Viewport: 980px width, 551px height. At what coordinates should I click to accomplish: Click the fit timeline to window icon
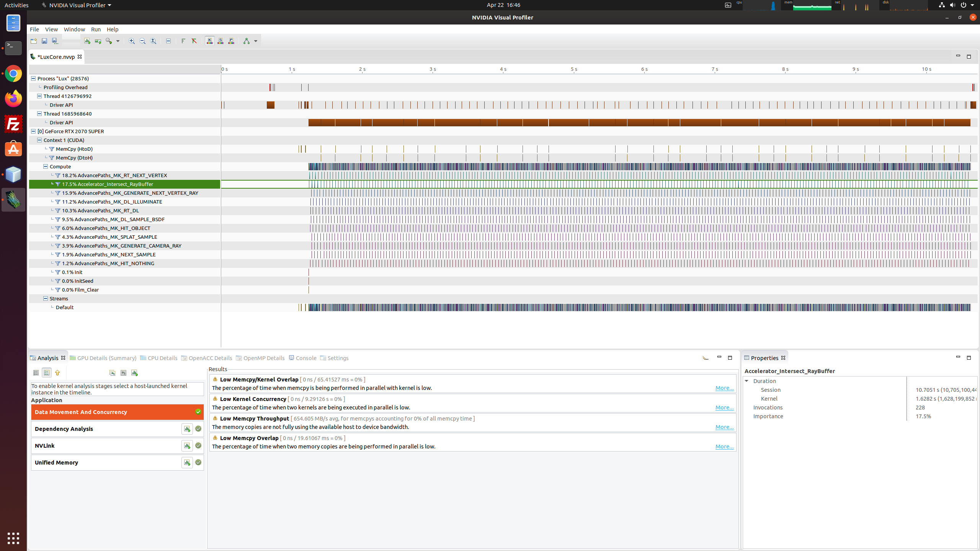pos(153,41)
